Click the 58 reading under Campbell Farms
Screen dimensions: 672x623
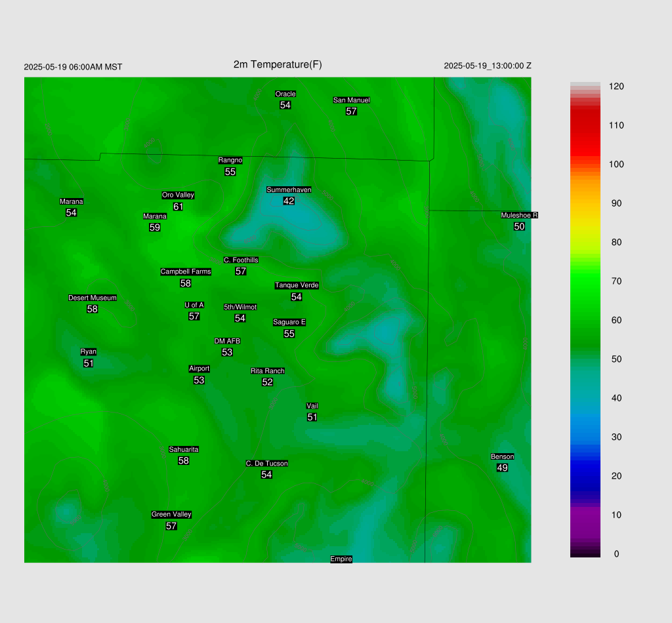tap(186, 283)
